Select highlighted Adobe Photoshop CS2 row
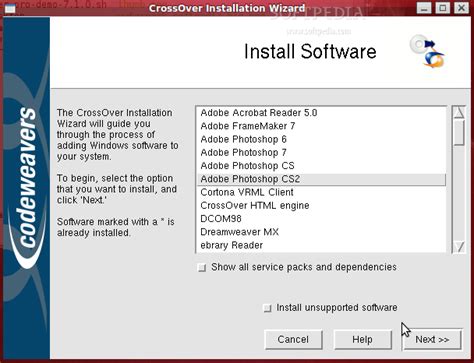Image resolution: width=474 pixels, height=363 pixels. tap(322, 179)
